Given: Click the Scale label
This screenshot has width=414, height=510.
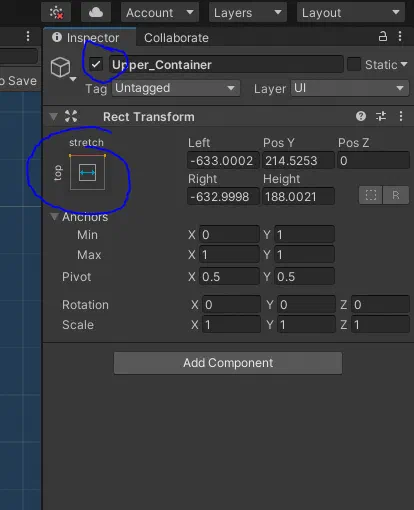Looking at the screenshot, I should [78, 325].
